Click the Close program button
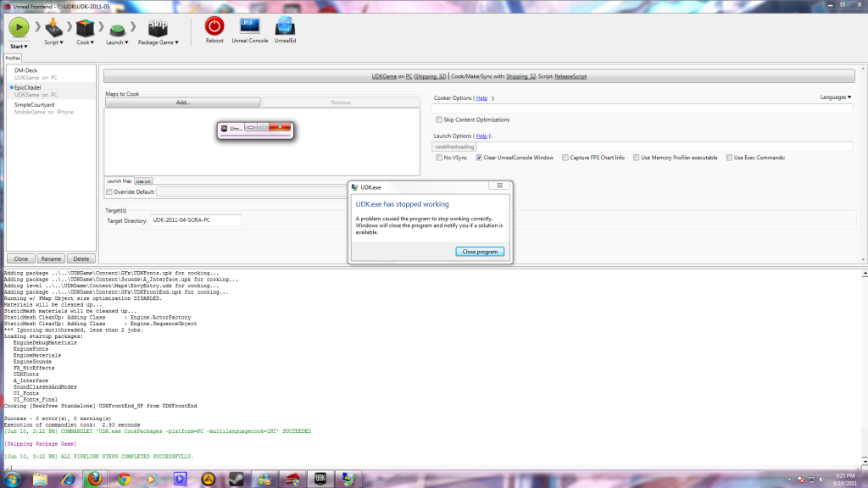Screen dimensions: 868x488 pos(480,252)
